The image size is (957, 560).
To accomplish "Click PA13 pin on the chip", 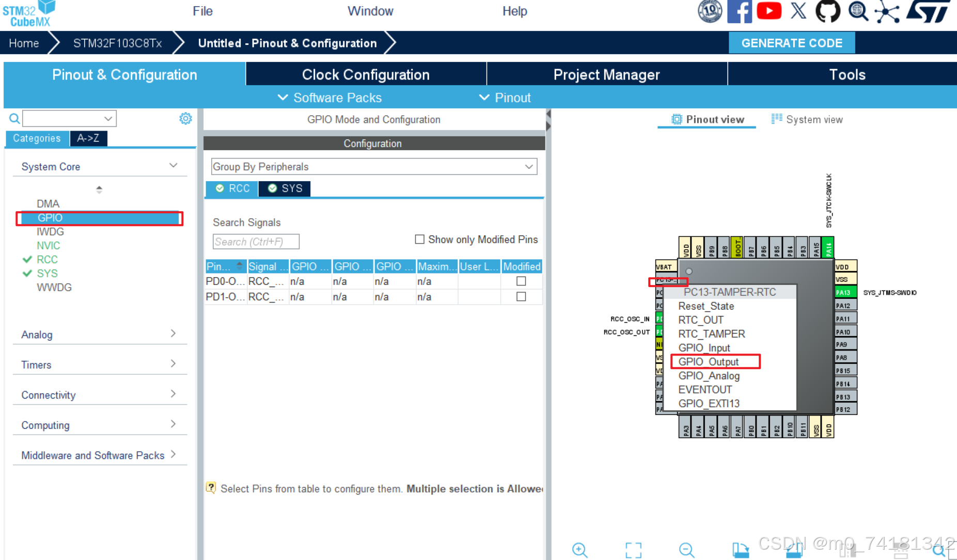I will coord(845,293).
